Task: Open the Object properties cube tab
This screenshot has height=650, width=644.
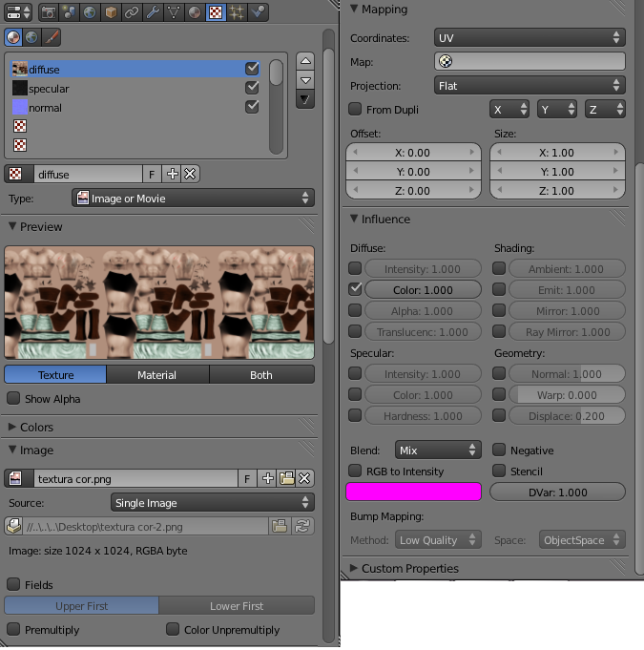Action: click(x=111, y=12)
